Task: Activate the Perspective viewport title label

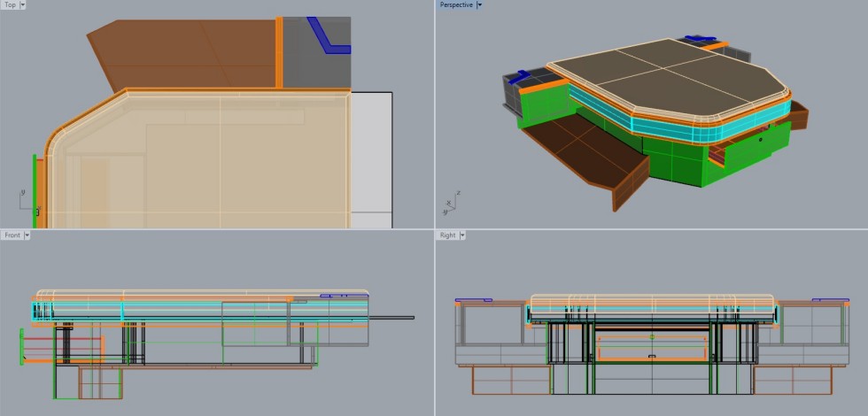Action: tap(456, 5)
